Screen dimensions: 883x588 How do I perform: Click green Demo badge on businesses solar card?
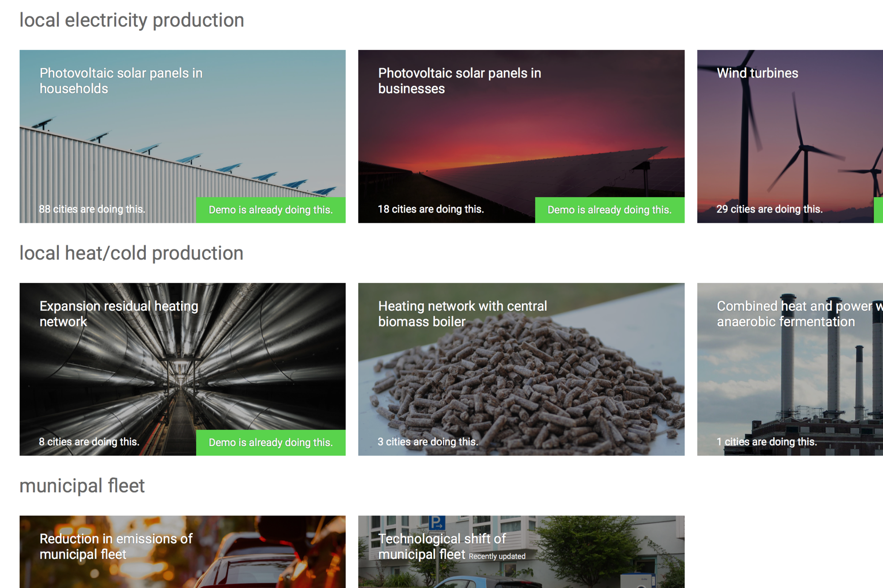pos(609,210)
